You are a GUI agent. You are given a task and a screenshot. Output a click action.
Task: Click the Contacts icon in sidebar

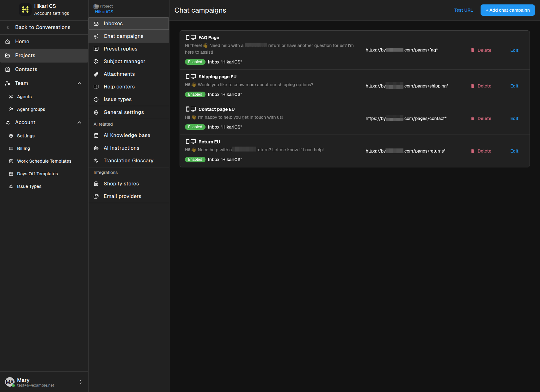tap(8, 69)
